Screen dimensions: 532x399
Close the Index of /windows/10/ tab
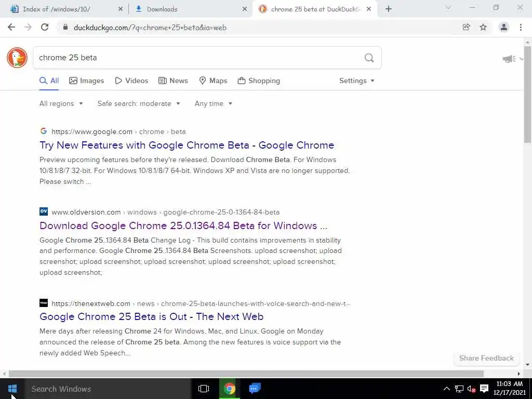[x=121, y=9]
